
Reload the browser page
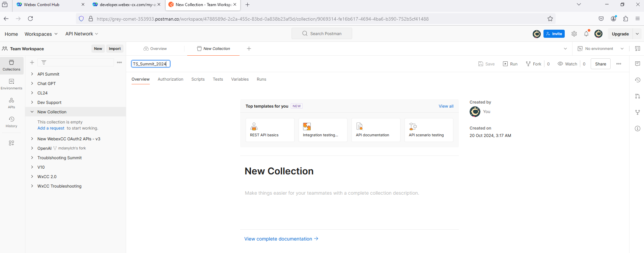coord(30,19)
